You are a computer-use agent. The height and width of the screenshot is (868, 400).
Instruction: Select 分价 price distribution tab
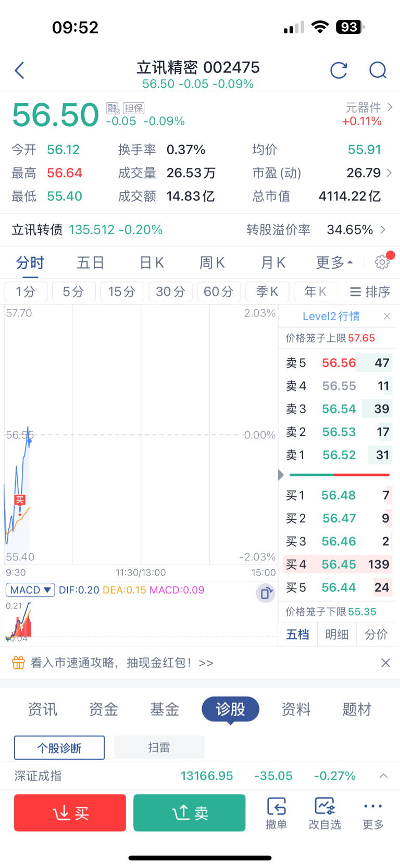tap(376, 634)
